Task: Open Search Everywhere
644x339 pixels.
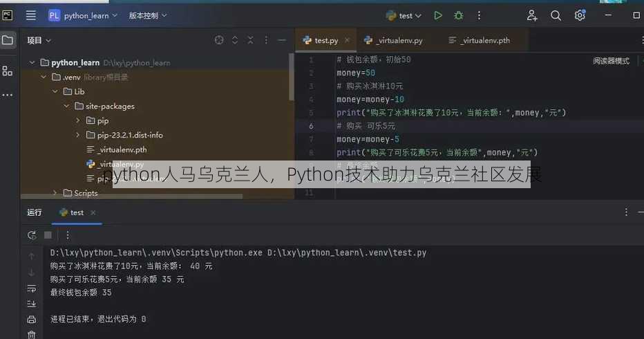Action: (x=556, y=16)
